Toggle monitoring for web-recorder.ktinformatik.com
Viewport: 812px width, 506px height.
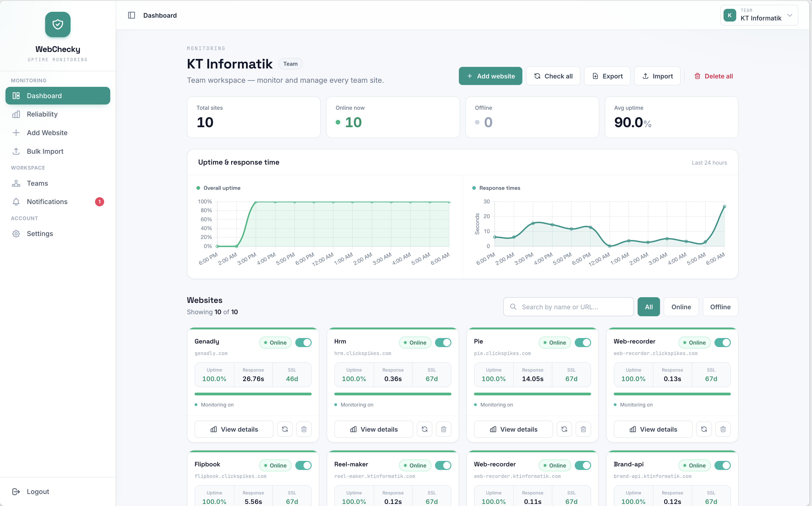(583, 465)
